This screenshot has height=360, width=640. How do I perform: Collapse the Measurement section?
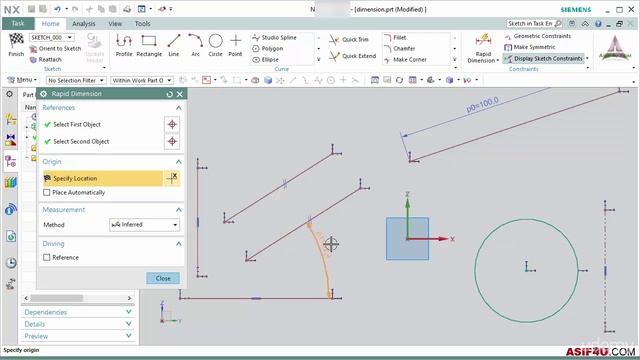point(178,210)
